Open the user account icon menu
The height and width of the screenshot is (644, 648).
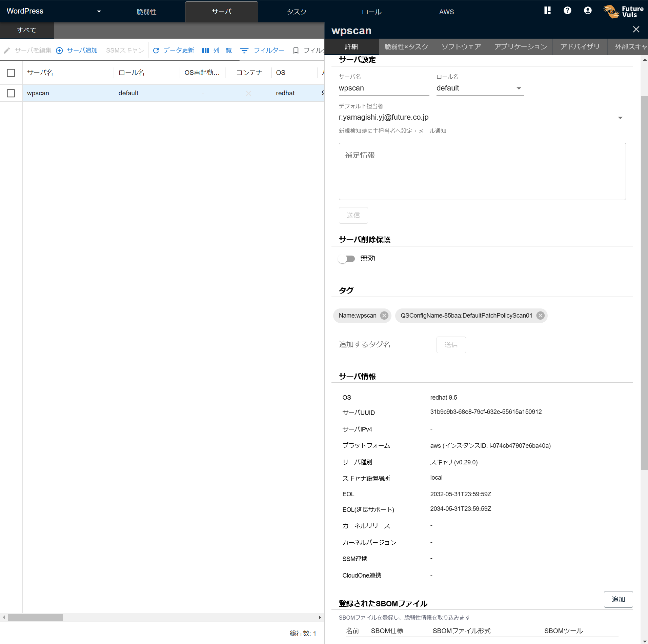pyautogui.click(x=587, y=11)
